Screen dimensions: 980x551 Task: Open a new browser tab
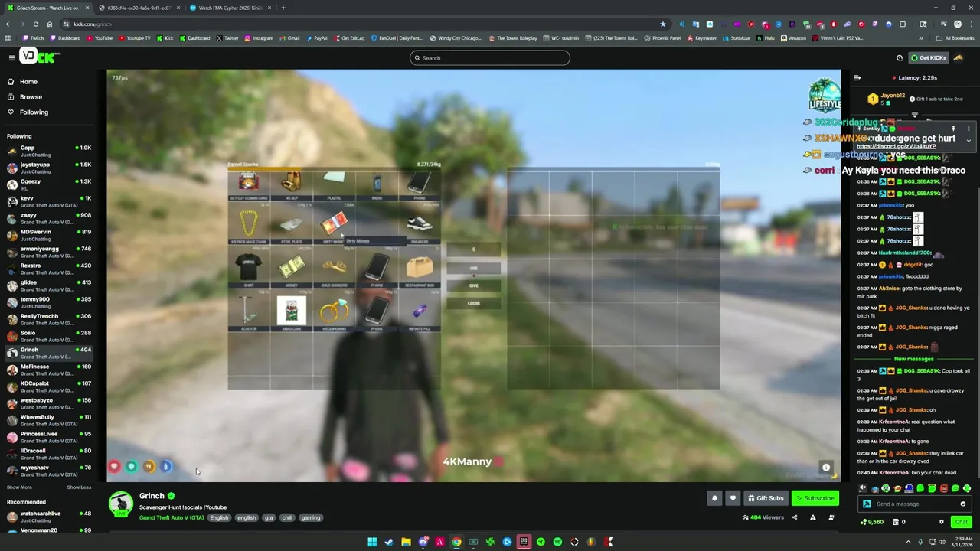pyautogui.click(x=283, y=8)
